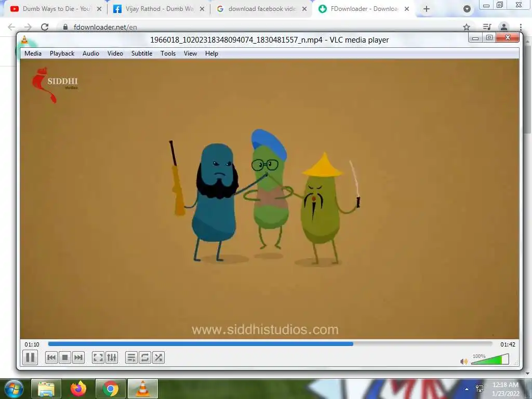This screenshot has height=399, width=532.
Task: Toggle loop mode in VLC
Action: (x=145, y=357)
